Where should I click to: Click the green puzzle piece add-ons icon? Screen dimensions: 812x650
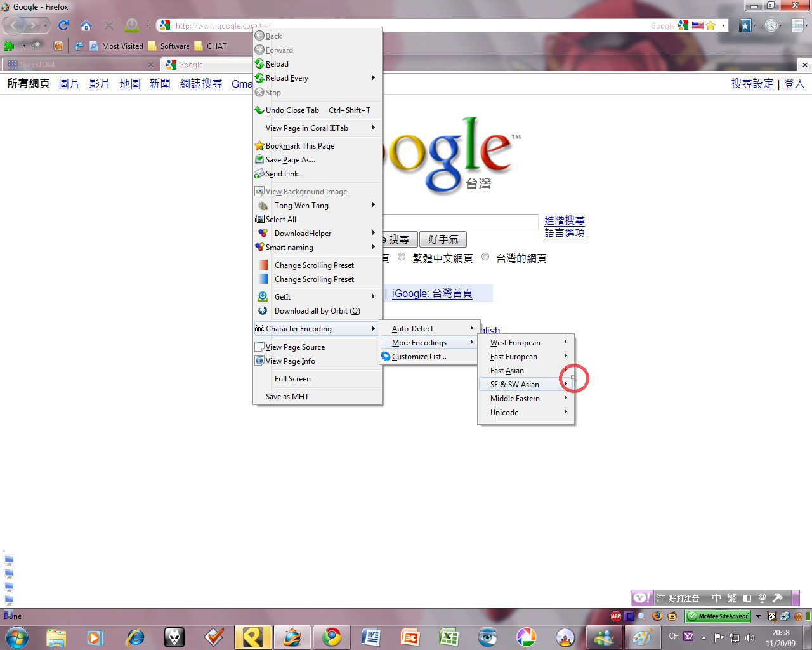point(9,46)
